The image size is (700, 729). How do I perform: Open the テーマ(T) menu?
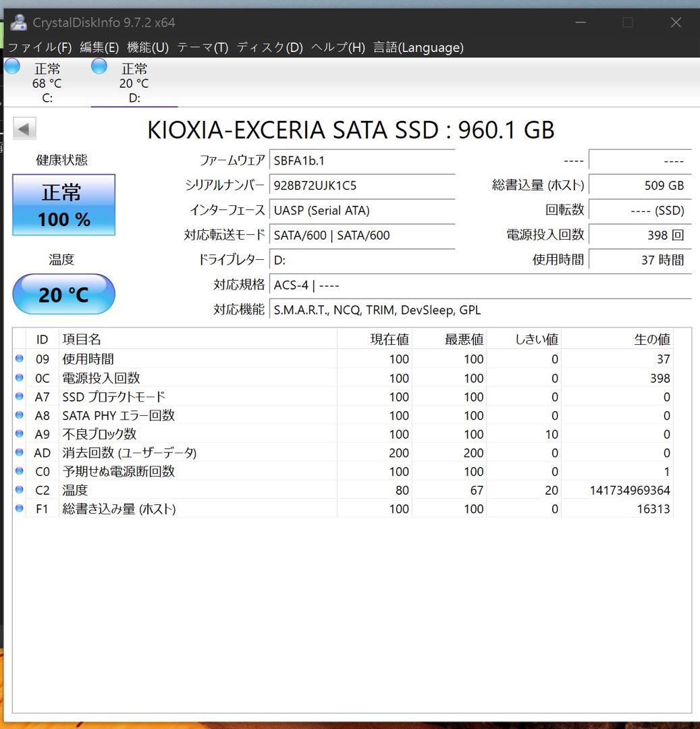tap(203, 47)
